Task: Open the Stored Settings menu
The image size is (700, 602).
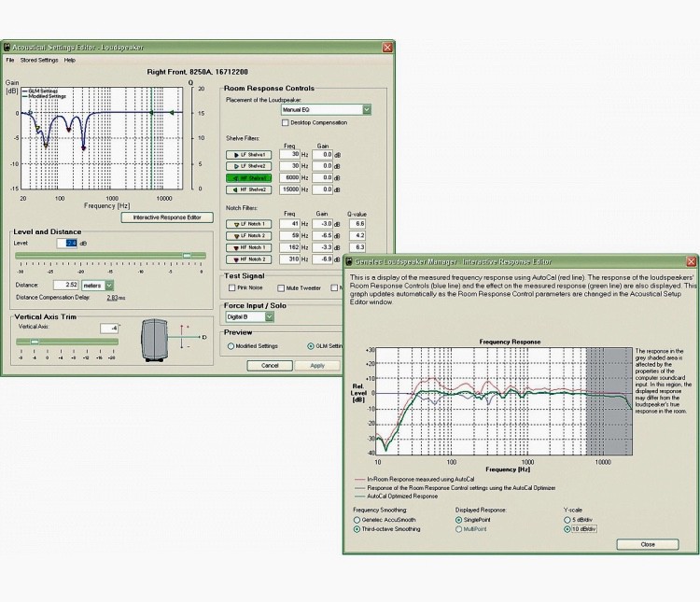Action: pyautogui.click(x=39, y=60)
